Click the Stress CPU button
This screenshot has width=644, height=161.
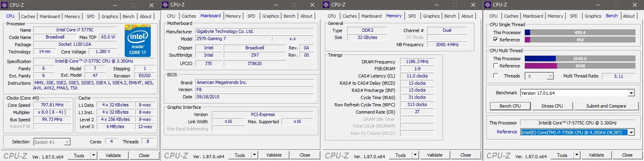coord(552,106)
